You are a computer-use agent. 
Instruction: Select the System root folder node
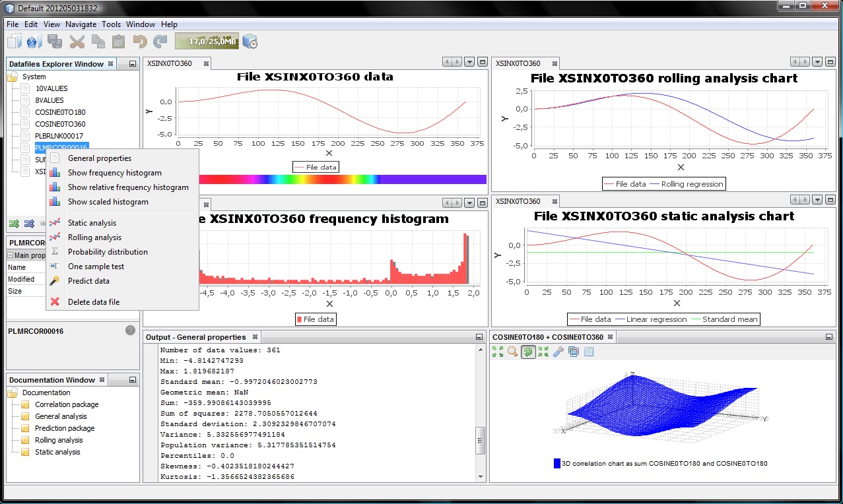point(34,77)
